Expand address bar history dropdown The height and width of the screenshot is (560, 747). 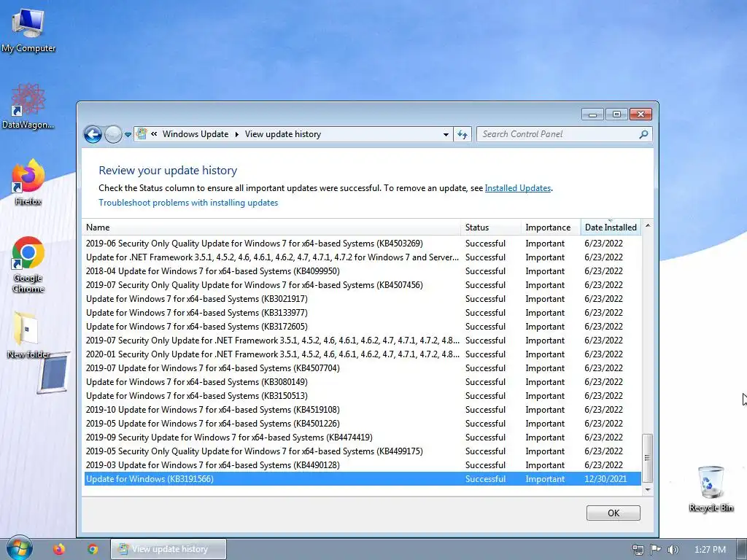(x=446, y=134)
